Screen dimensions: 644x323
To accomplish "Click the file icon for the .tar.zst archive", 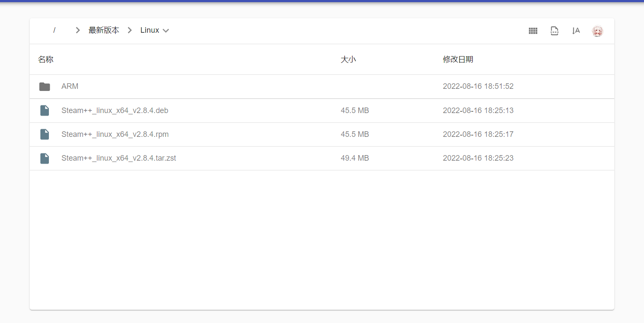I will pos(45,158).
